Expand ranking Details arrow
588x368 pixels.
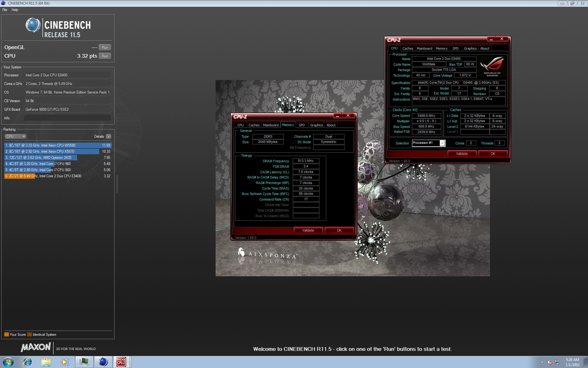[109, 136]
